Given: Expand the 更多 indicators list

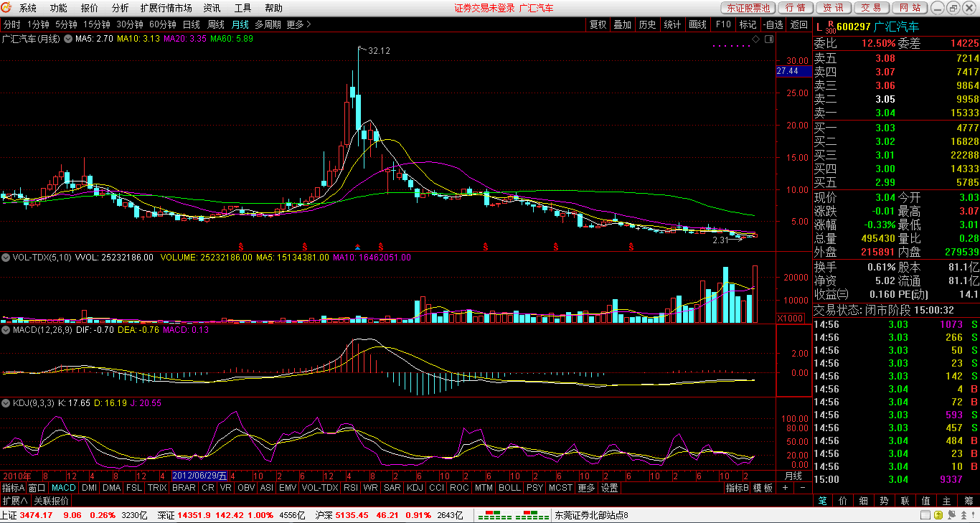Looking at the screenshot, I should [x=586, y=488].
